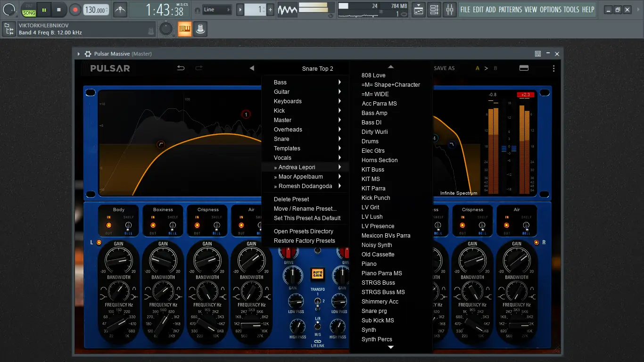The image size is (644, 362).
Task: Select Restore Factory Presets
Action: [x=304, y=241]
